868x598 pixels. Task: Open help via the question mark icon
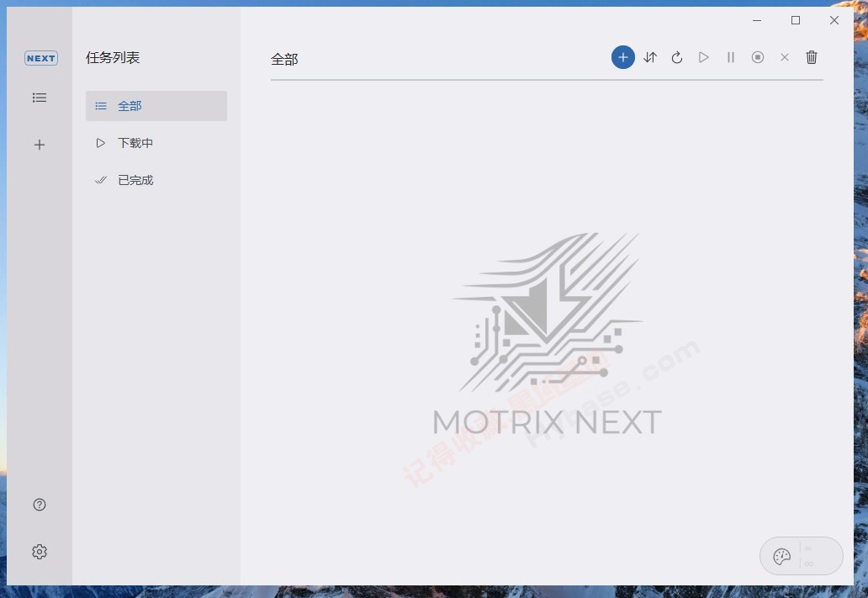(x=40, y=504)
